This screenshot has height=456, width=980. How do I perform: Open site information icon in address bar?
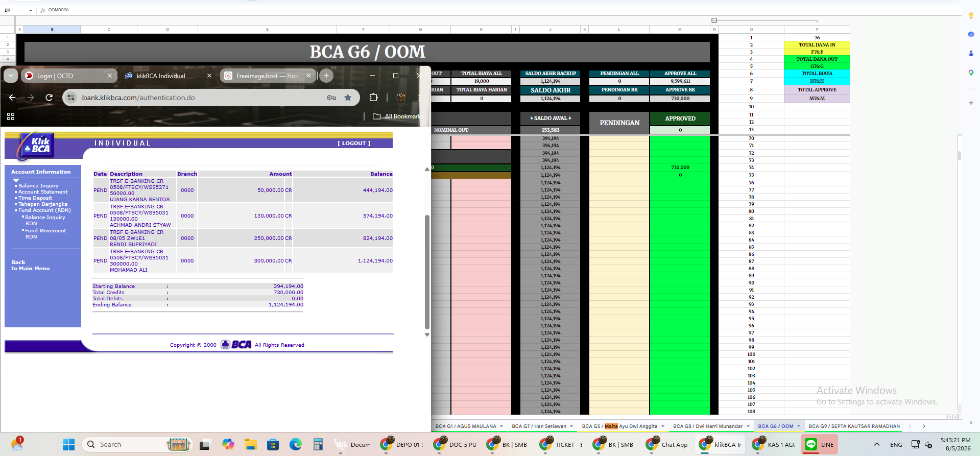[x=71, y=98]
